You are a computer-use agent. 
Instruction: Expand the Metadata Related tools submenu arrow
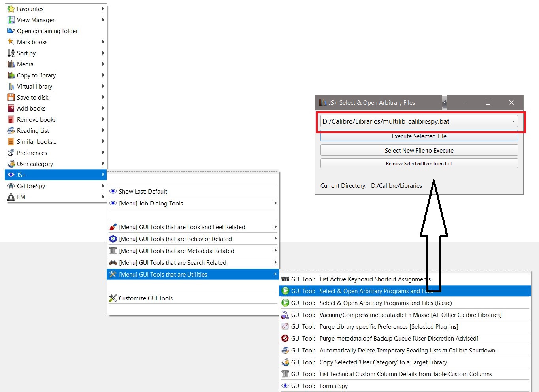(x=275, y=251)
